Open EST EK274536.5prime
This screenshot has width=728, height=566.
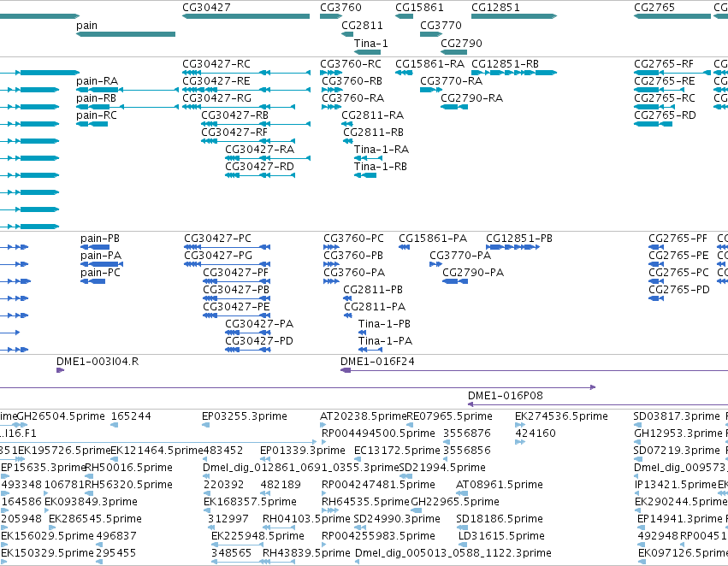pos(561,416)
